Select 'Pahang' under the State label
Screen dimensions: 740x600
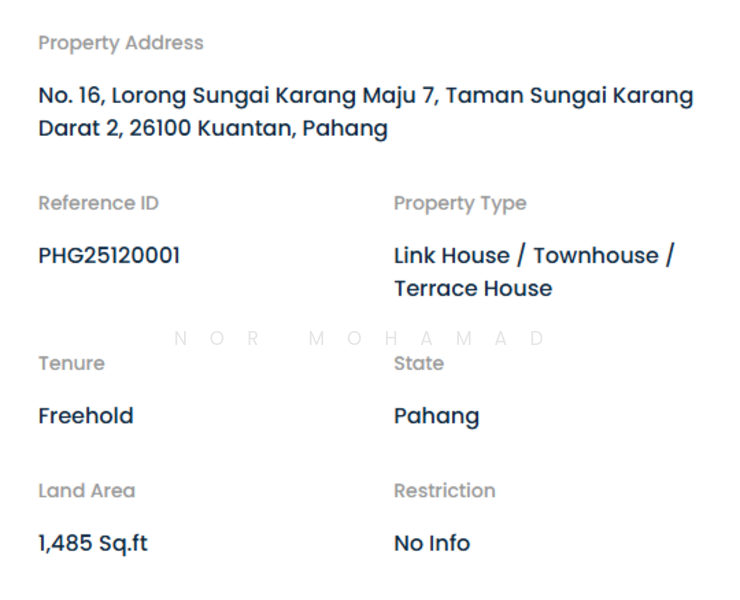(x=436, y=416)
